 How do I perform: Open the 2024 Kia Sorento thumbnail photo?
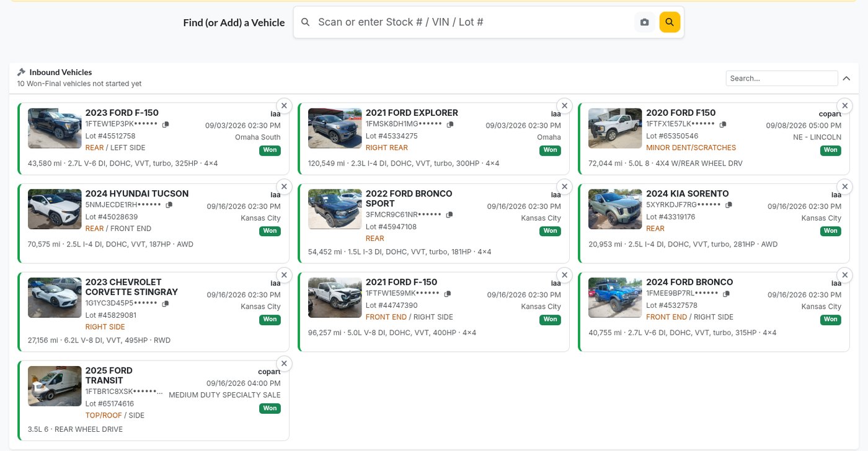tap(615, 209)
